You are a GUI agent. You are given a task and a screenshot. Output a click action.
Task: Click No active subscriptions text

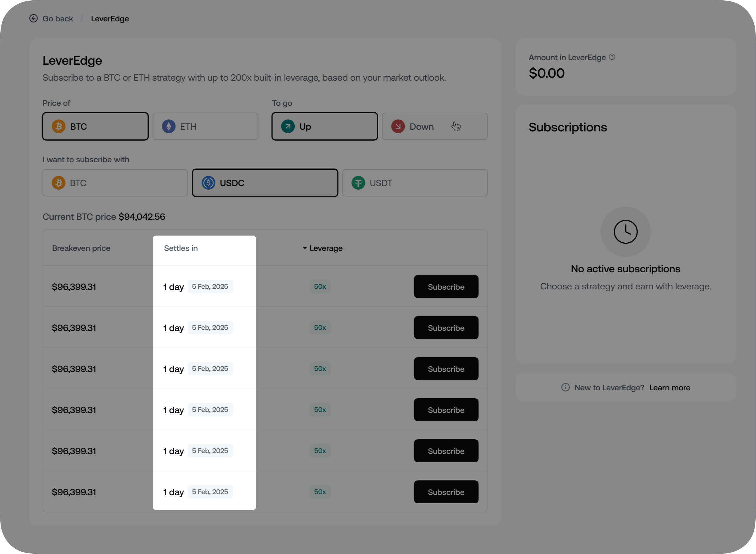625,269
